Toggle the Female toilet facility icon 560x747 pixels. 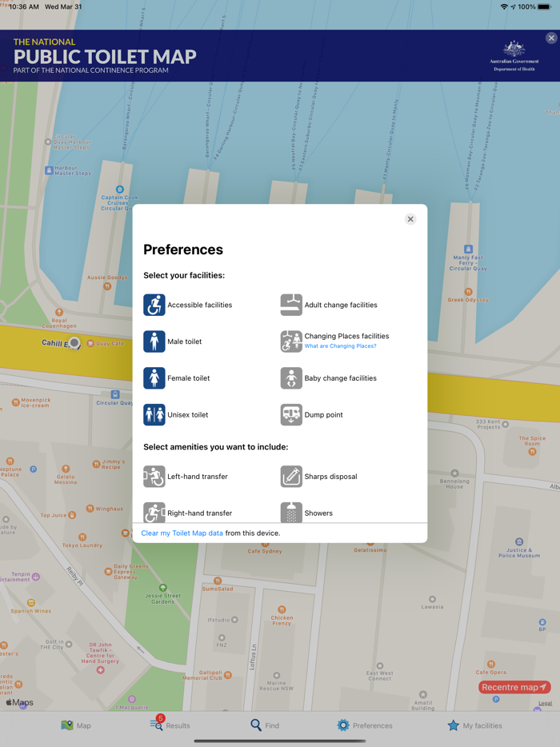pos(154,378)
